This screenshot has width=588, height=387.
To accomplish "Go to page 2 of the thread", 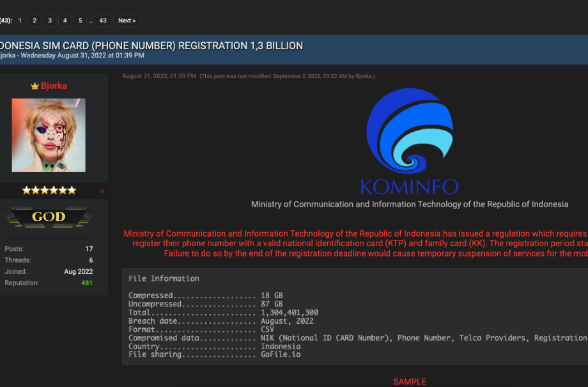I will click(35, 20).
